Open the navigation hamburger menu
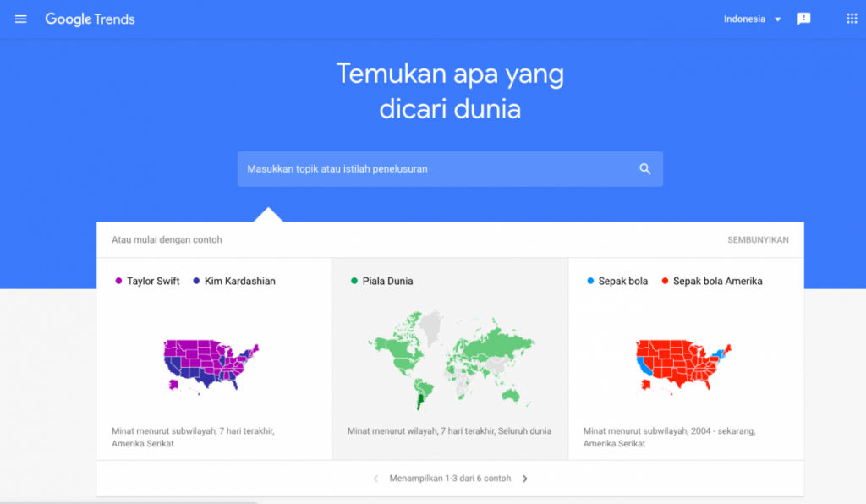The height and width of the screenshot is (504, 866). click(x=20, y=19)
